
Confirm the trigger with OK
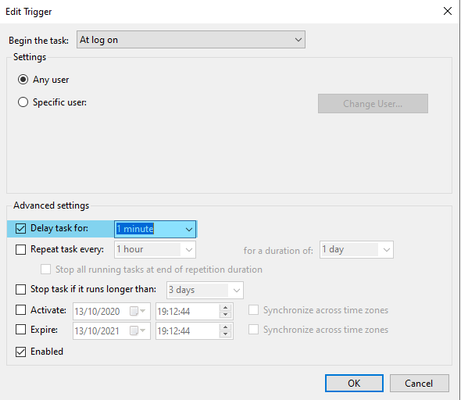(x=354, y=383)
